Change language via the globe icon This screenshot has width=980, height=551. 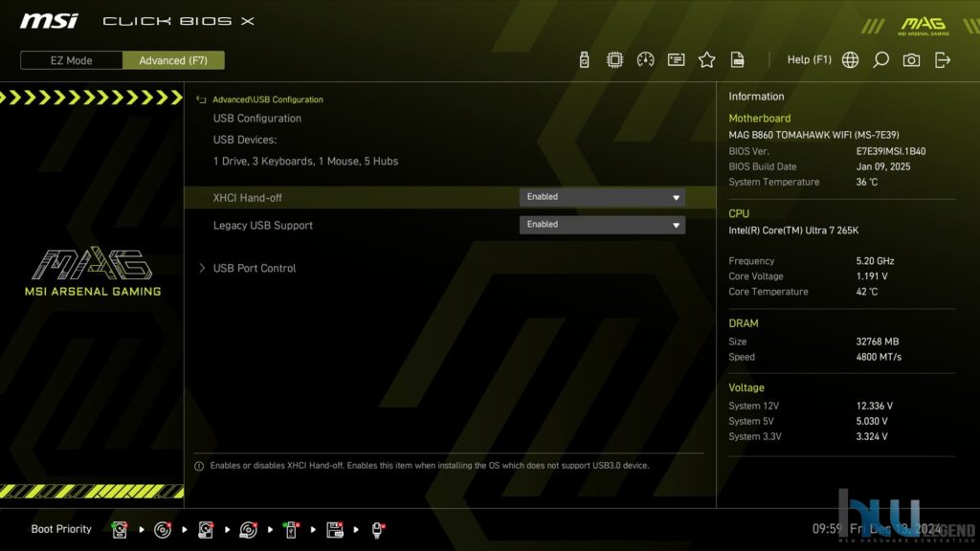850,60
